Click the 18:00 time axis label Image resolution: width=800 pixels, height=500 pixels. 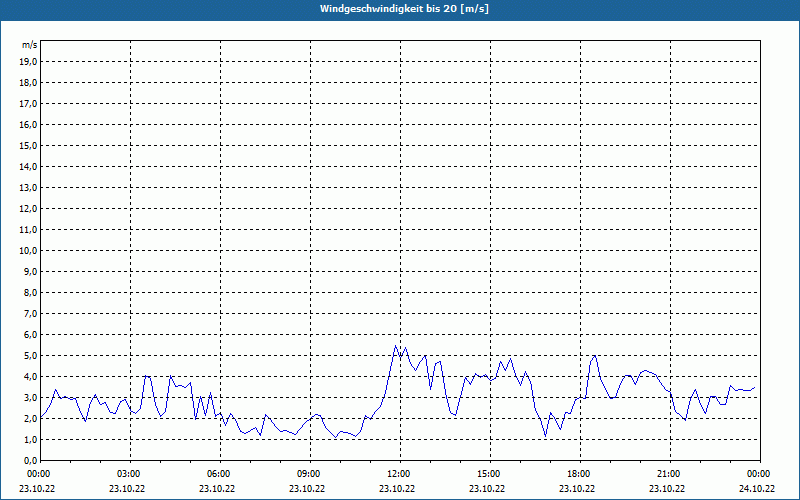pos(577,474)
